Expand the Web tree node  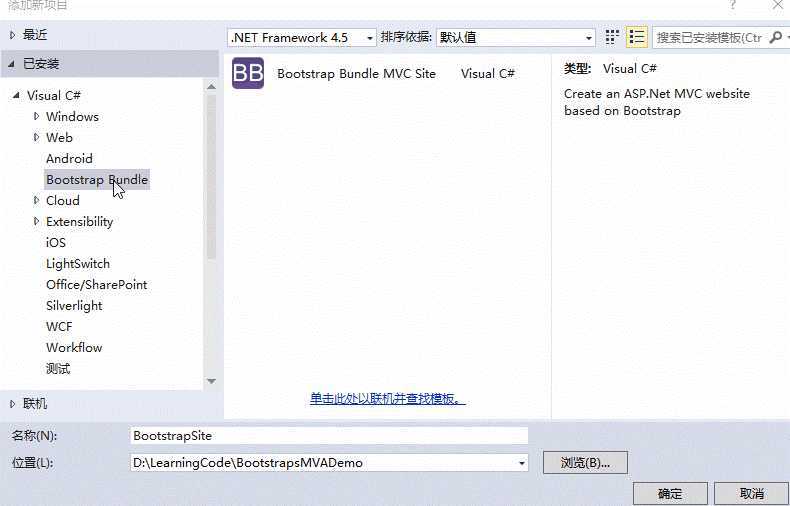[36, 137]
